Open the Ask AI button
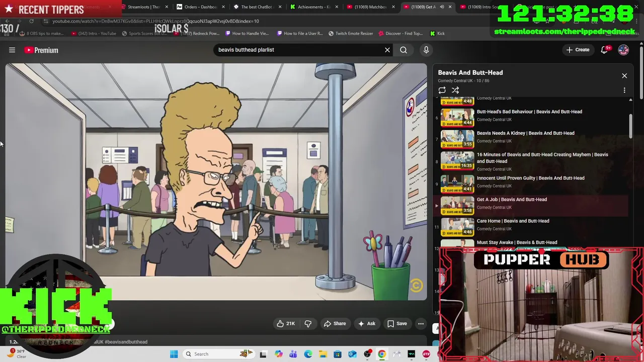644x362 pixels. (367, 324)
